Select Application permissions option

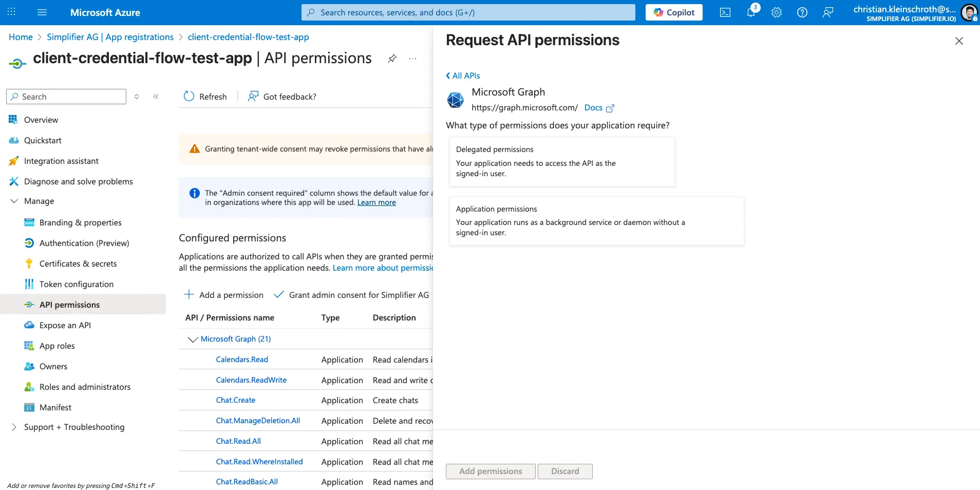point(596,221)
